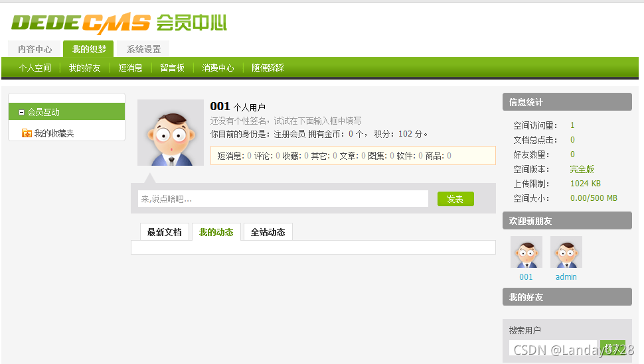Screen dimensions: 644x364
Task: Open the 随便踩踩 menu item
Action: pos(268,68)
